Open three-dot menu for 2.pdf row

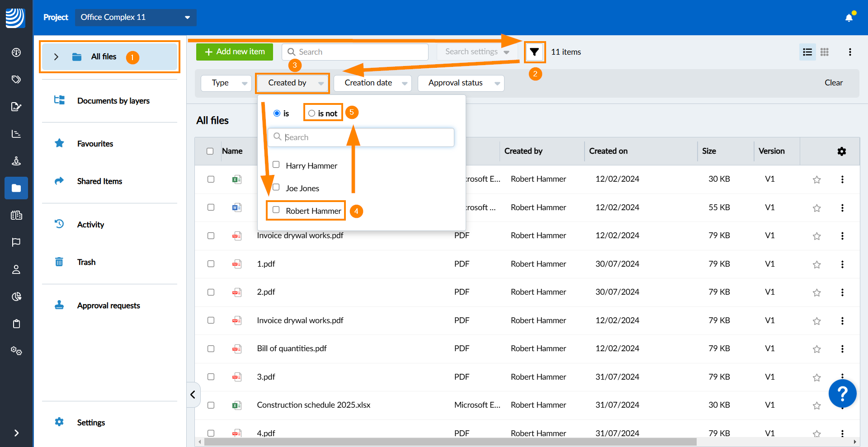(842, 292)
